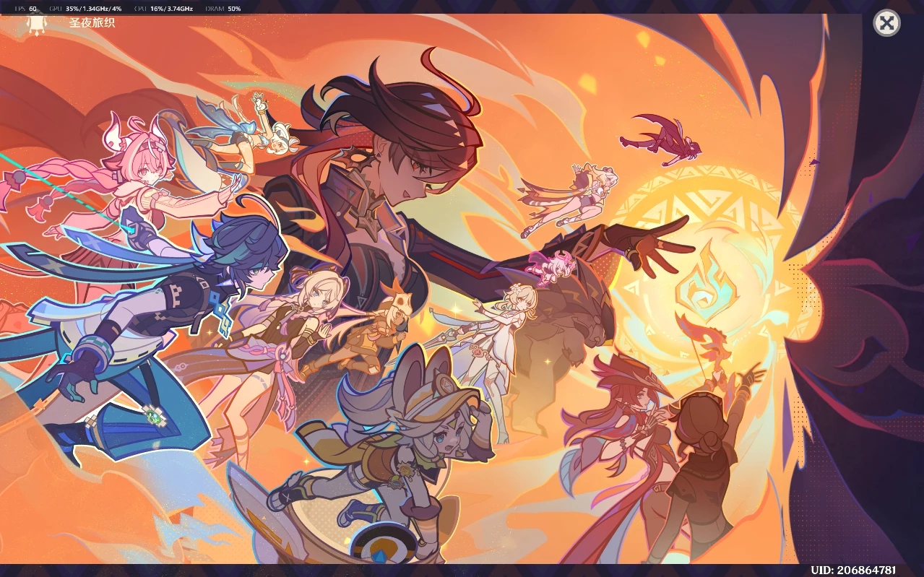This screenshot has height=577, width=924.
Task: Click the DRAM 50% overlay reading
Action: pos(223,9)
